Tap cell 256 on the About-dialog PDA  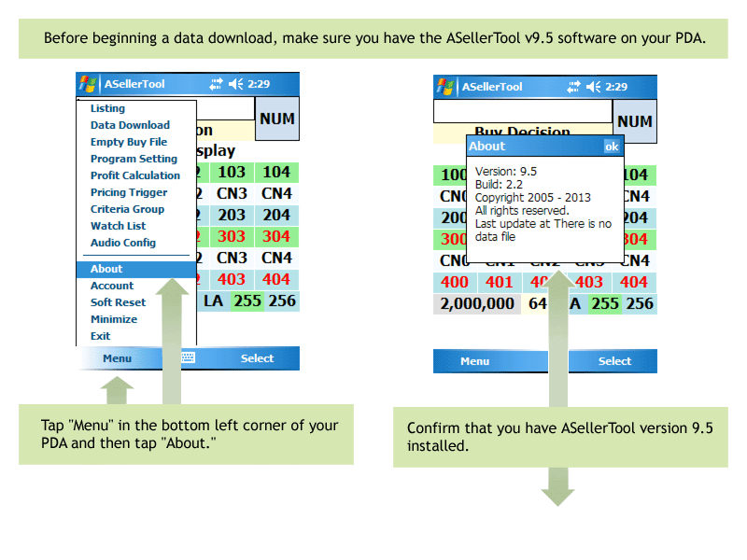click(640, 304)
